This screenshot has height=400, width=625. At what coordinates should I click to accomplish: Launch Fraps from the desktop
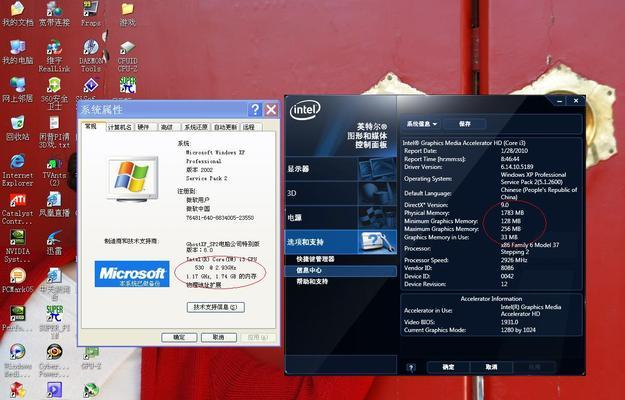click(91, 14)
